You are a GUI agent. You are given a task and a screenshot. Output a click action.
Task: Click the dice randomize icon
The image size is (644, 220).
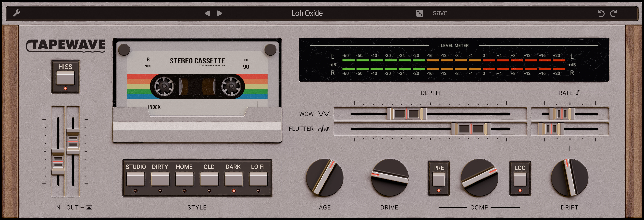click(x=419, y=13)
